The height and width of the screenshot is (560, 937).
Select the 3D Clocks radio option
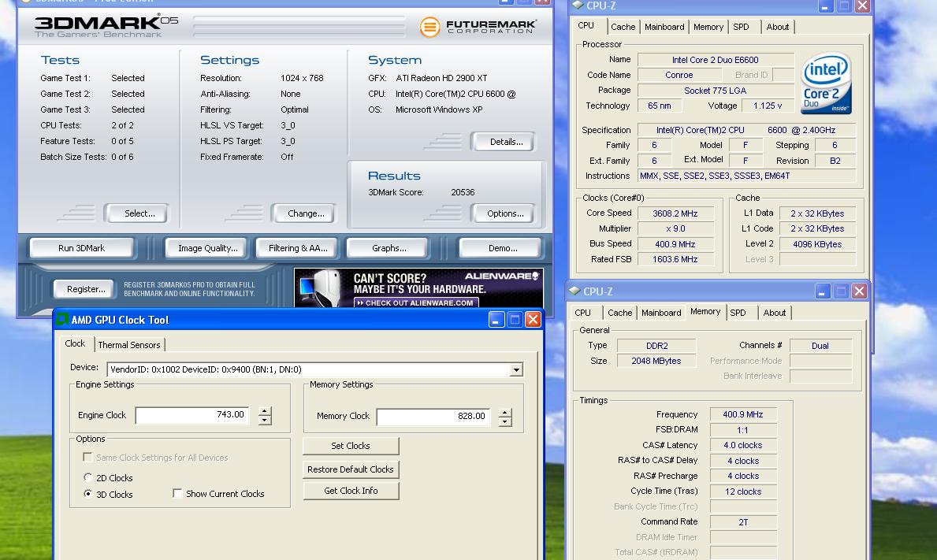tap(88, 494)
